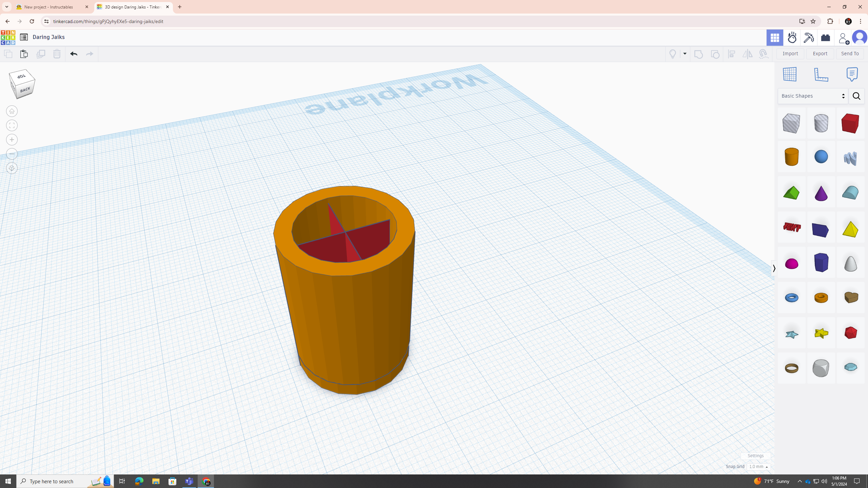Image resolution: width=868 pixels, height=488 pixels.
Task: Open the Settings button
Action: click(x=755, y=456)
